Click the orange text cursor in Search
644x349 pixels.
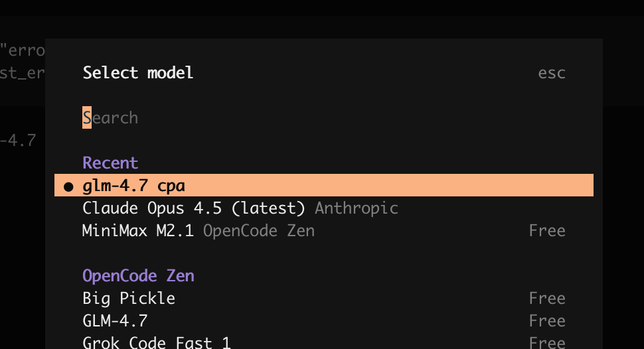(x=87, y=118)
